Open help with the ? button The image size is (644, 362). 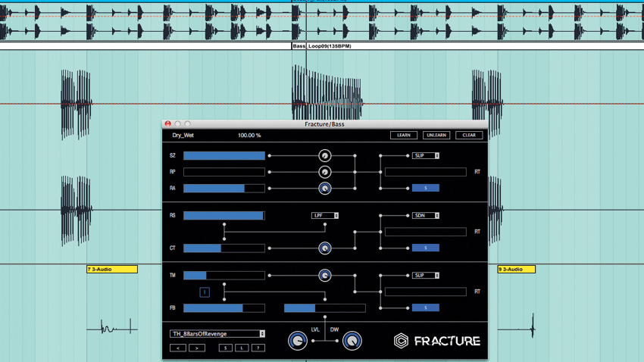(258, 348)
